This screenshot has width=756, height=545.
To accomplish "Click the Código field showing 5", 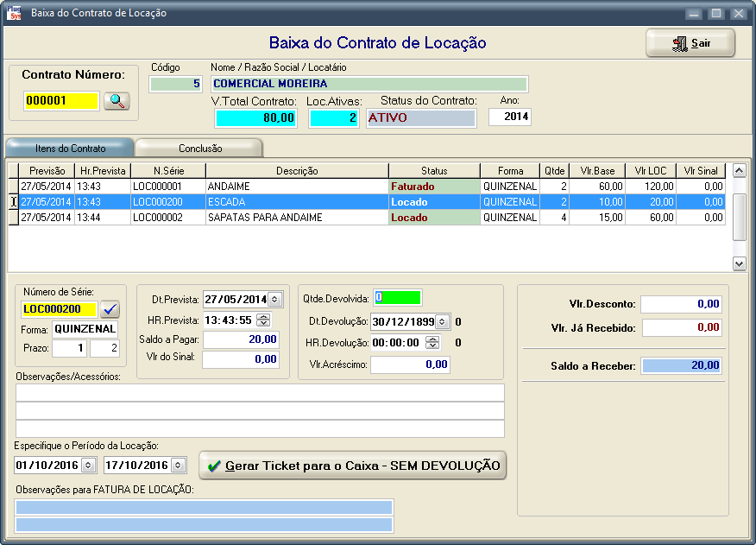I will 175,84.
